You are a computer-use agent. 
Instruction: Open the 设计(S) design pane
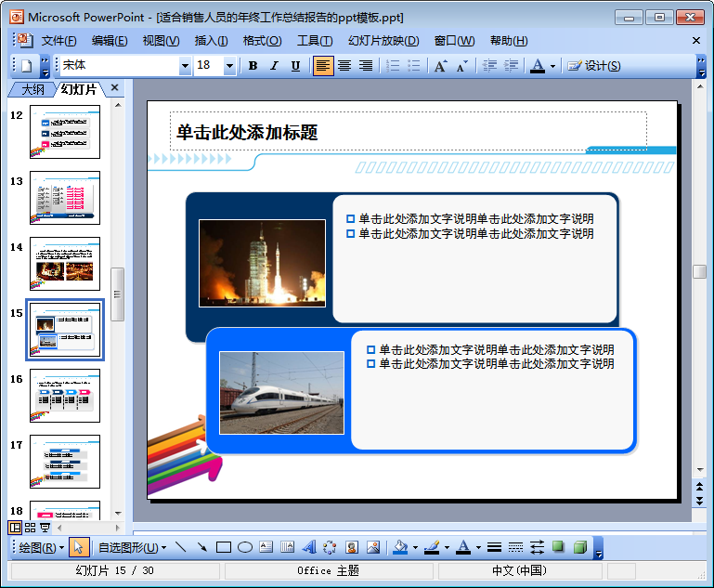tap(594, 66)
